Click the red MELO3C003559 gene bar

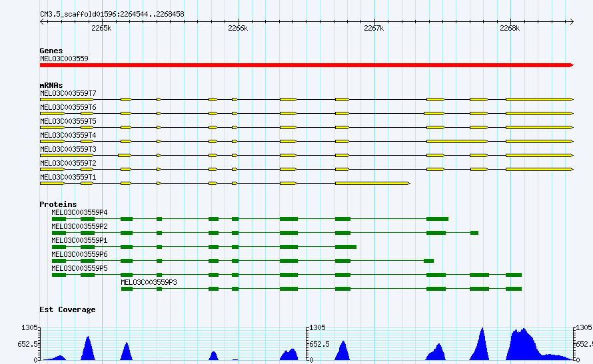306,65
